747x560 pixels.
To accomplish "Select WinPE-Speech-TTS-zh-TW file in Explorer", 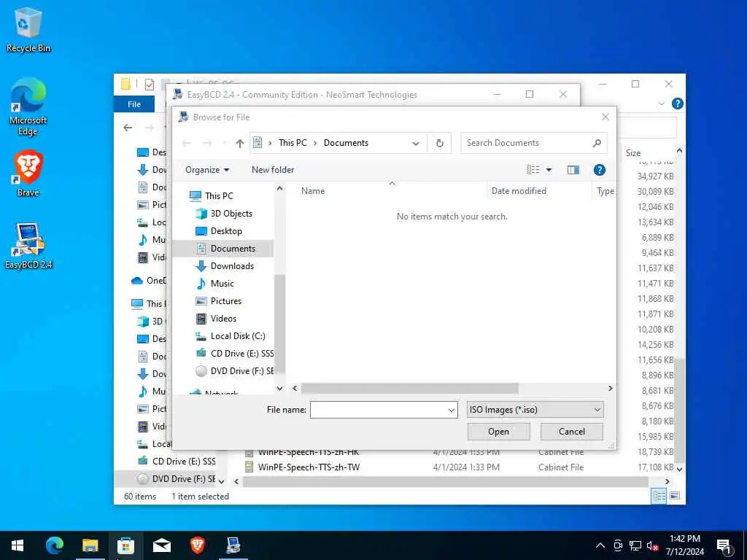I will 309,467.
